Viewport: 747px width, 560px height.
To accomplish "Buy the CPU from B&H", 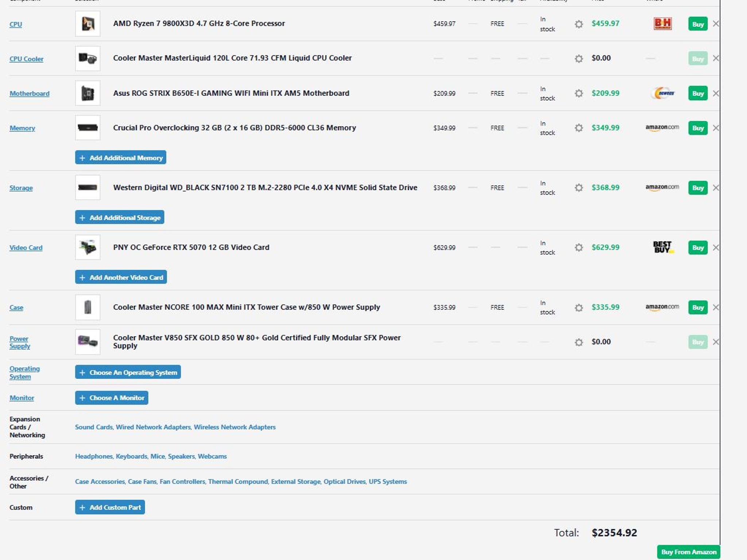I will (698, 24).
